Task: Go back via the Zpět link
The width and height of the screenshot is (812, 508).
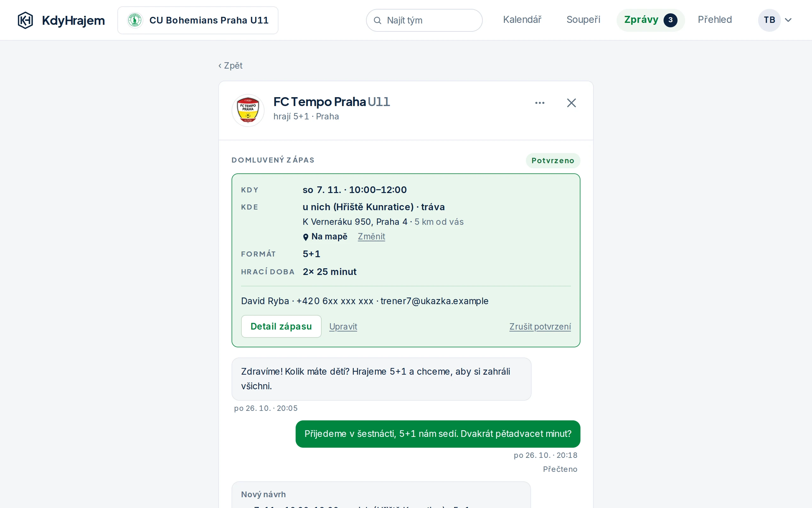Action: (230, 65)
